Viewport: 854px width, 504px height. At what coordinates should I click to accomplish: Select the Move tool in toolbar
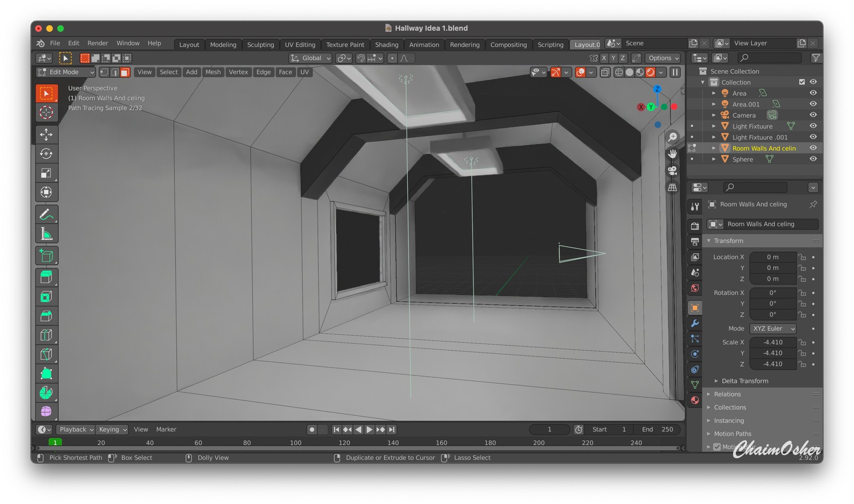tap(46, 134)
